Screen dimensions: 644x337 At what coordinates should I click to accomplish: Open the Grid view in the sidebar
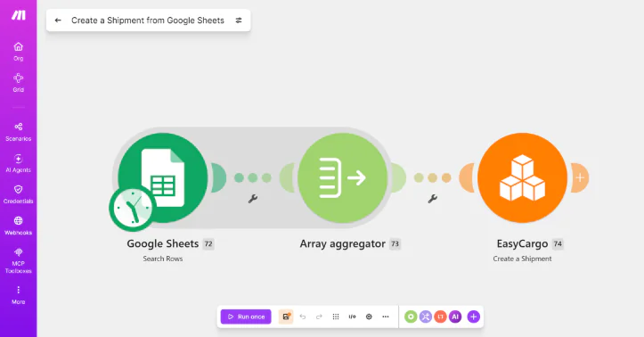click(18, 83)
